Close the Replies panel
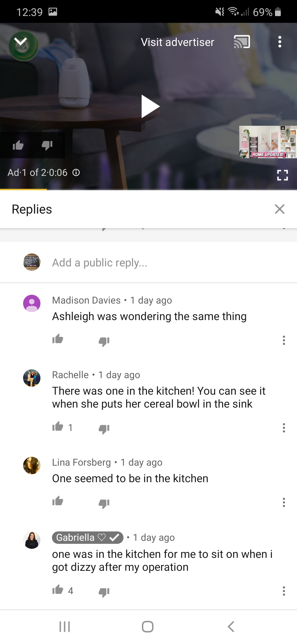Viewport: 297px width, 644px height. point(280,209)
